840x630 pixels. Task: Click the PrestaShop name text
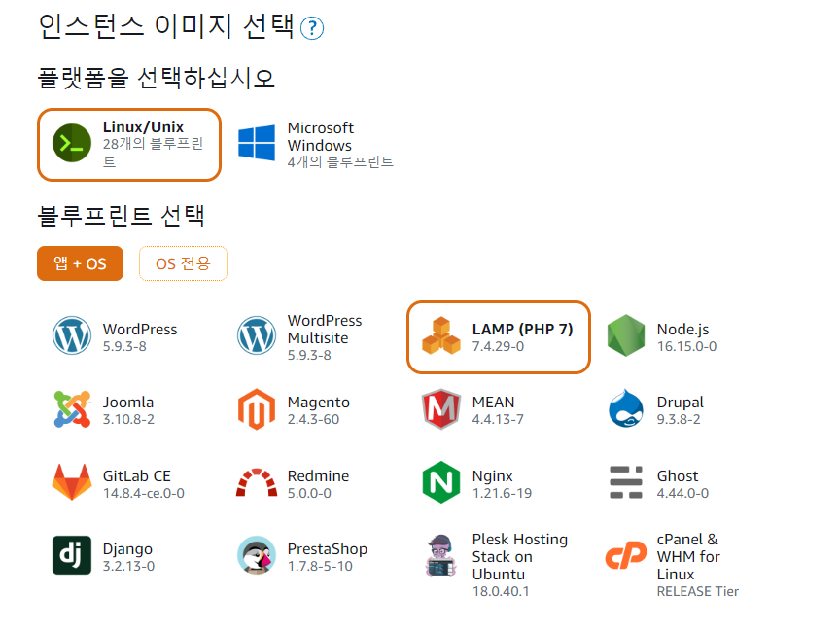point(328,549)
